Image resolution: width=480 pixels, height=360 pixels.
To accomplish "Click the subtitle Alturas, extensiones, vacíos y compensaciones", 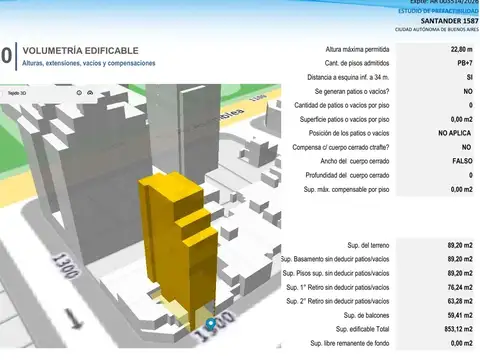I will tap(89, 63).
